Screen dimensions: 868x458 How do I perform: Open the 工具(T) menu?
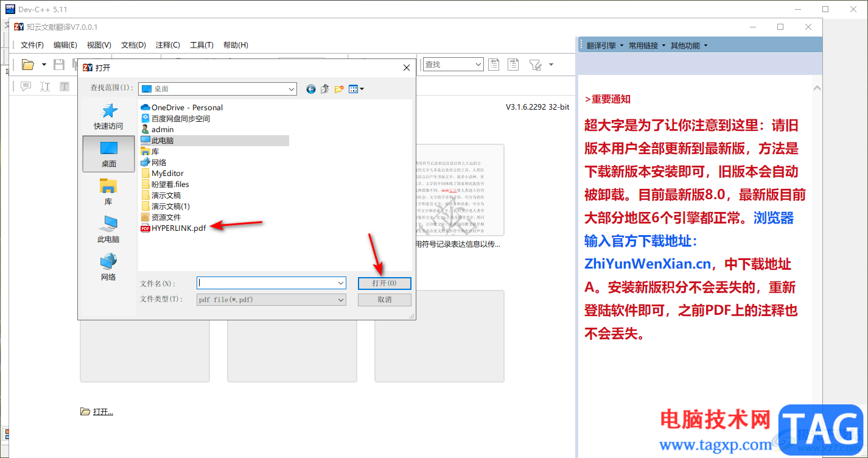pyautogui.click(x=201, y=45)
